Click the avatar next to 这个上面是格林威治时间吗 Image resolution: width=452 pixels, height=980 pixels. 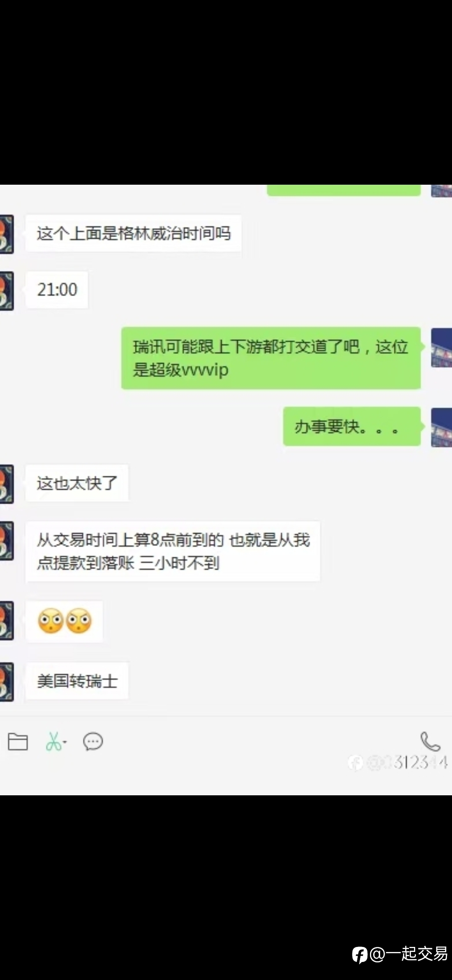tap(7, 234)
